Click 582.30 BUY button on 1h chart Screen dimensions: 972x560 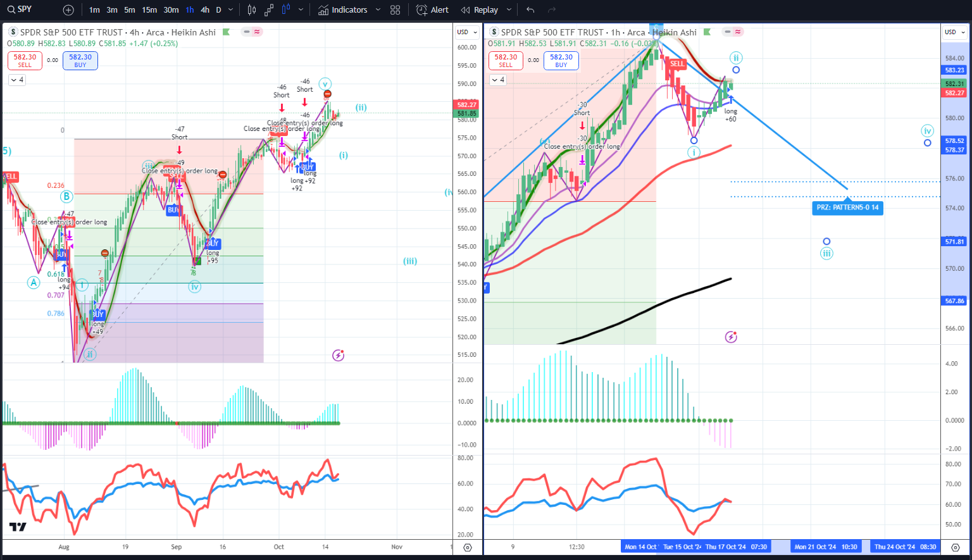(x=561, y=60)
